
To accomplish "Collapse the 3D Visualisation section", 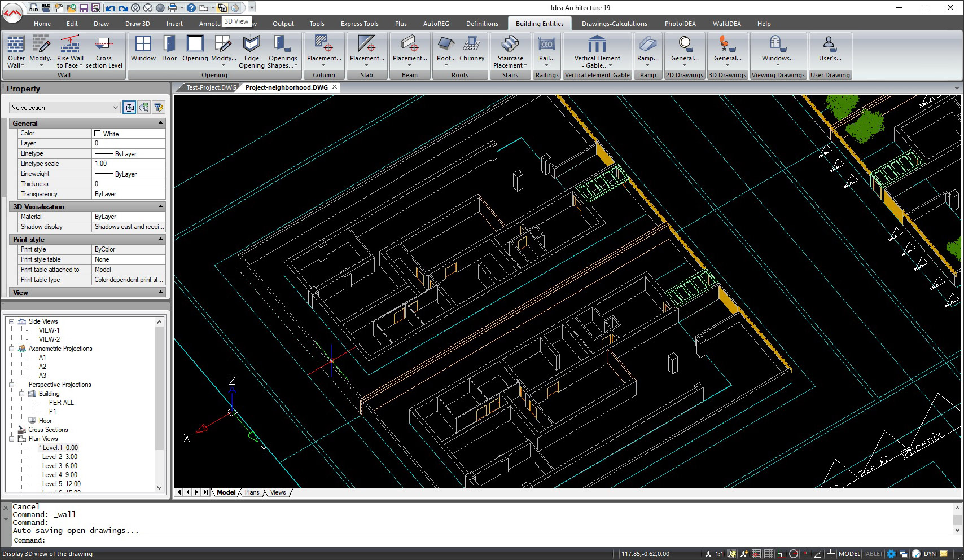I will (x=160, y=206).
